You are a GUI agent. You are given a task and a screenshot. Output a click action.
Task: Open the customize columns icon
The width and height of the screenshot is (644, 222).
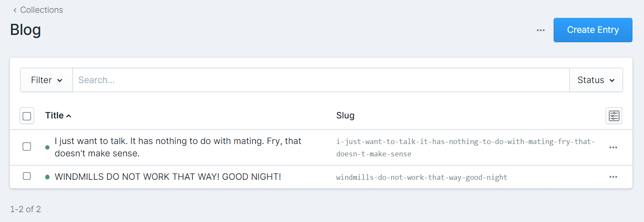[x=614, y=115]
